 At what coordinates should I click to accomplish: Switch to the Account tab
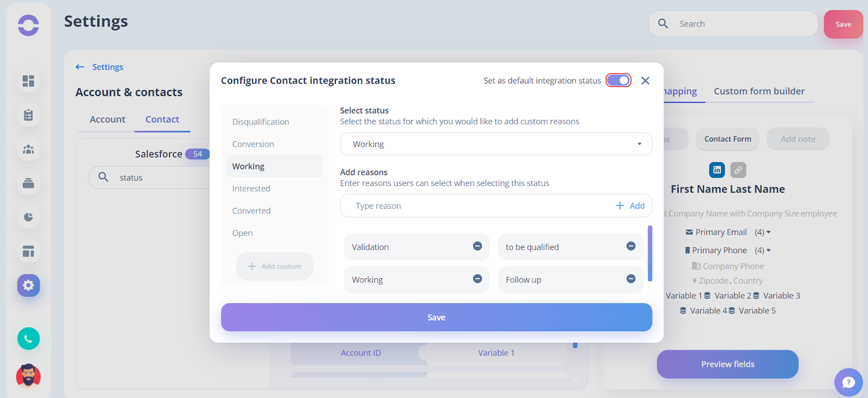(x=107, y=119)
